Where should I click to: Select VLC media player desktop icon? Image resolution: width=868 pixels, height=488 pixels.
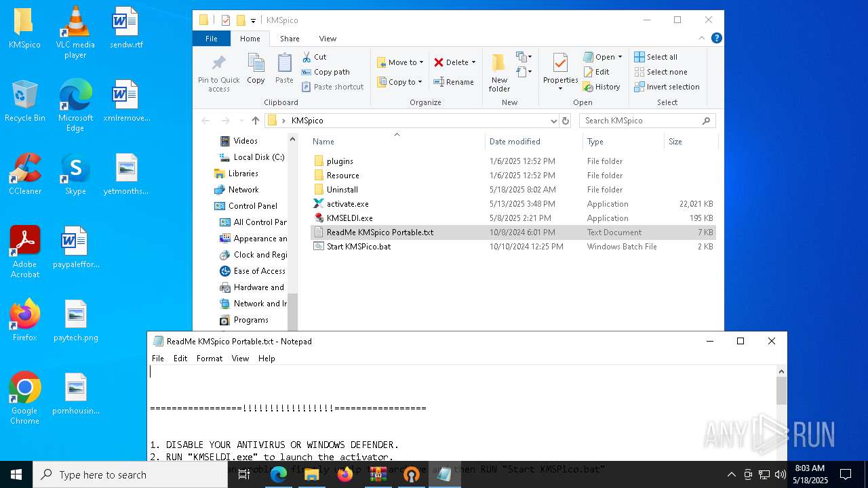75,33
